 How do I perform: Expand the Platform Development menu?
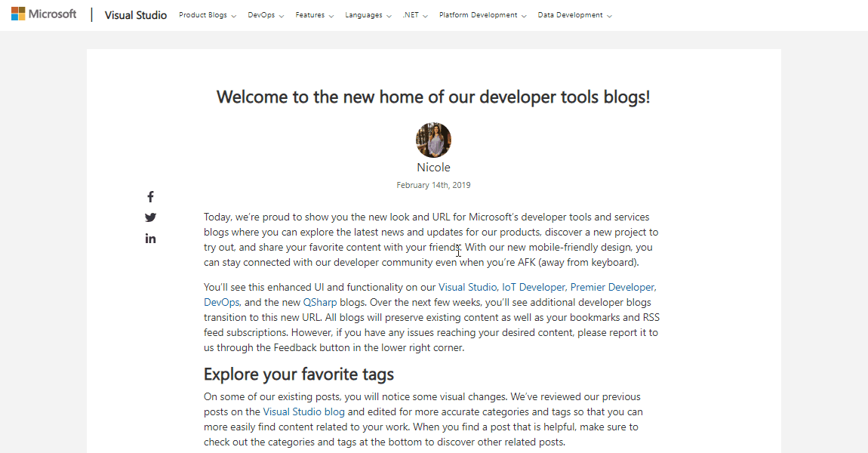[x=483, y=16]
